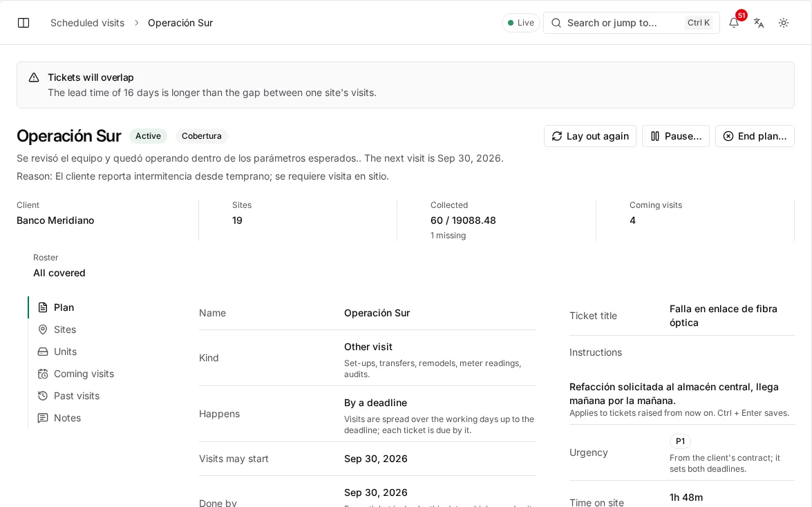Click the Cobertura tag

[x=202, y=136]
